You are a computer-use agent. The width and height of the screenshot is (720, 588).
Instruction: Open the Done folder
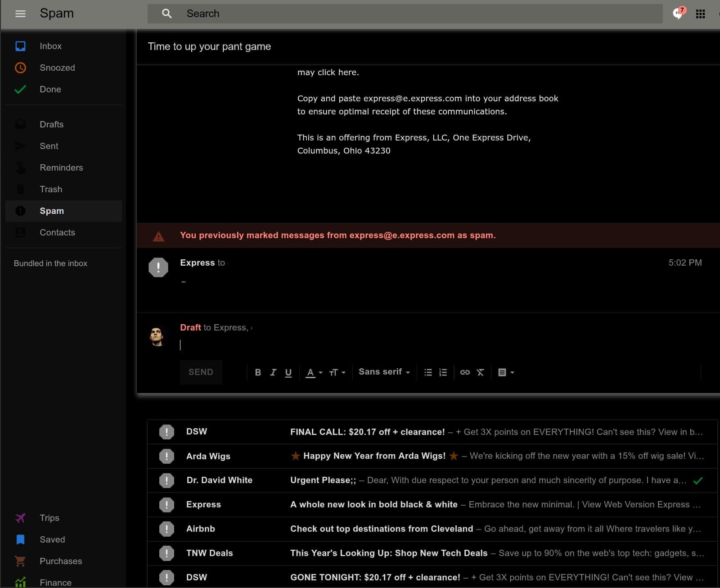click(x=50, y=89)
